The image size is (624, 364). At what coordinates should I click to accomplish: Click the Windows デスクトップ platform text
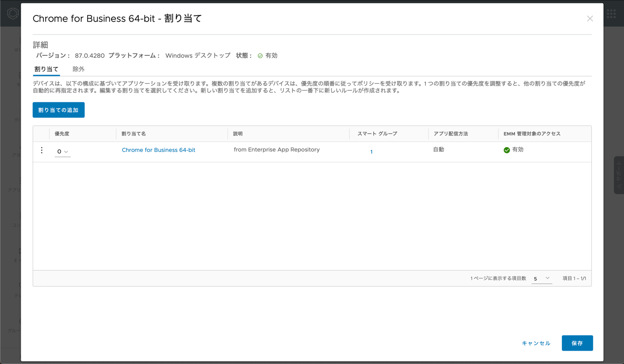coord(198,56)
